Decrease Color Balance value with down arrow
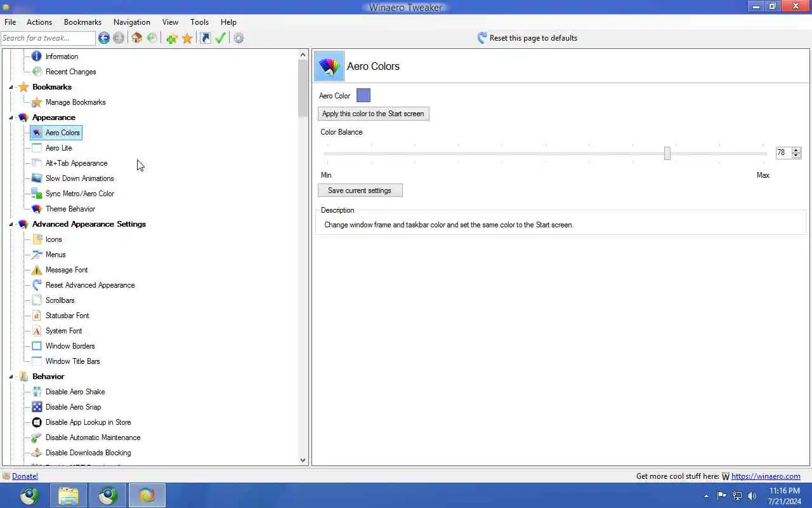 [x=796, y=156]
